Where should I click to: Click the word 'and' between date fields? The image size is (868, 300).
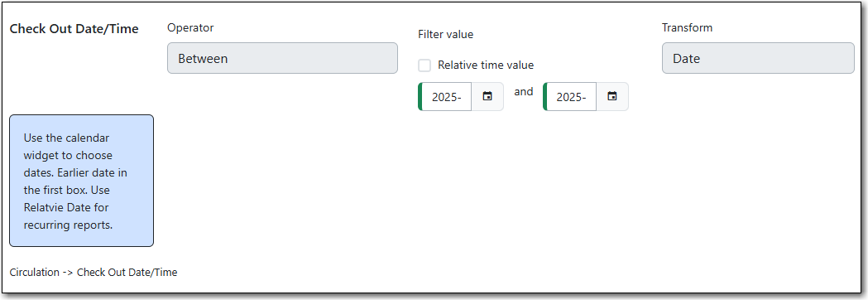pos(524,92)
